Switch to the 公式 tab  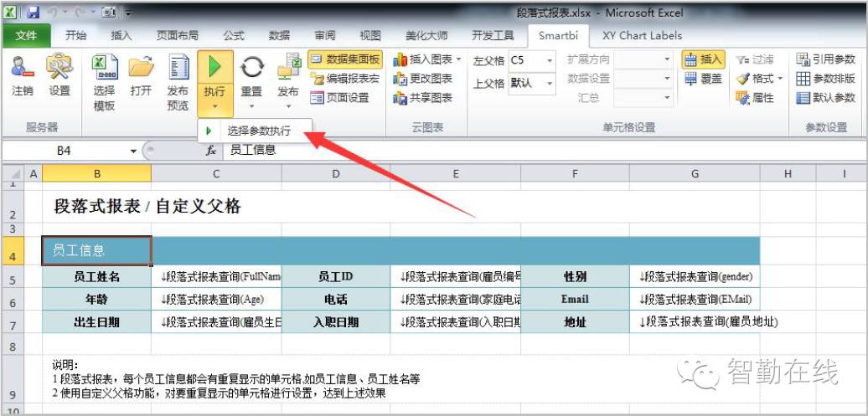[x=234, y=35]
